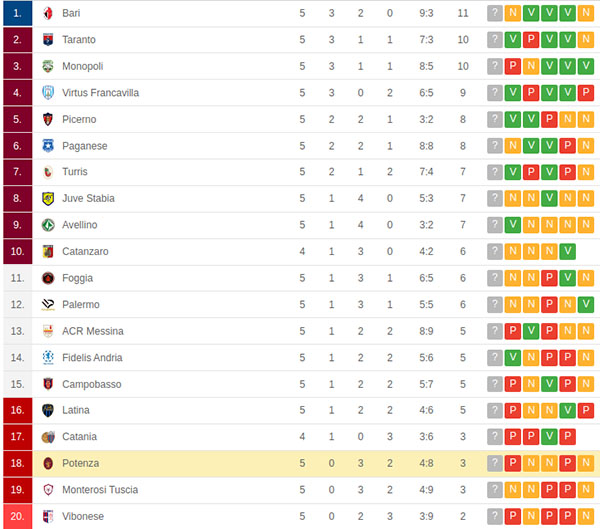Viewport: 600px width, 529px height.
Task: Click the Juve Stabia crest icon
Action: point(48,198)
